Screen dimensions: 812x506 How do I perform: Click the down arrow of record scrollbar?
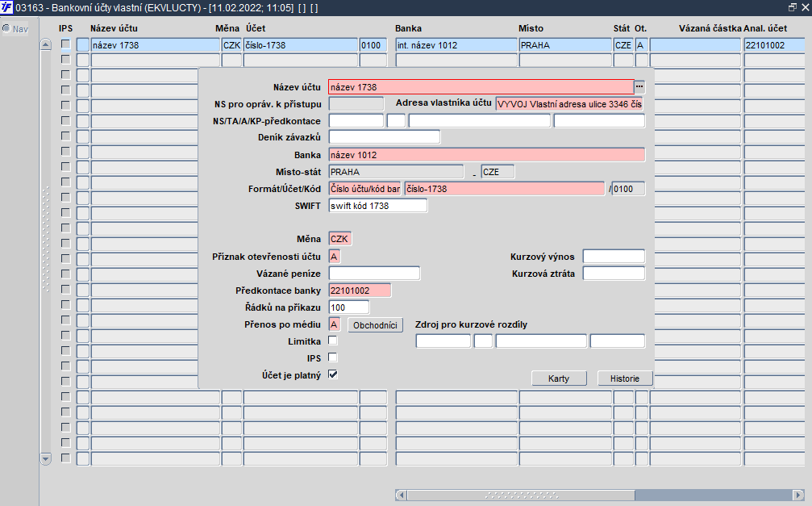point(45,458)
